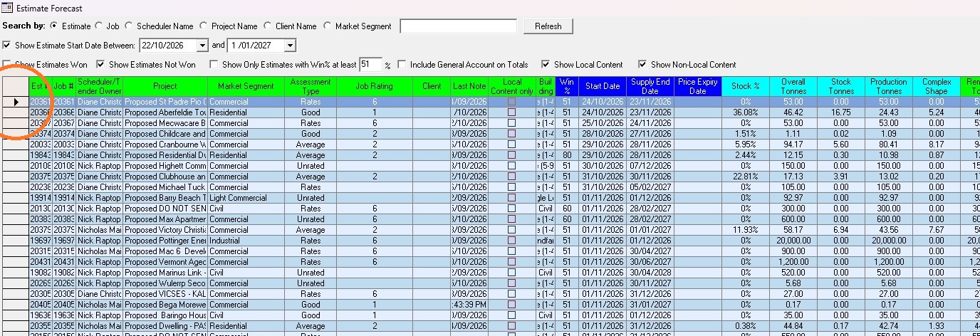Click the Overall Tonnes column header

coord(793,86)
